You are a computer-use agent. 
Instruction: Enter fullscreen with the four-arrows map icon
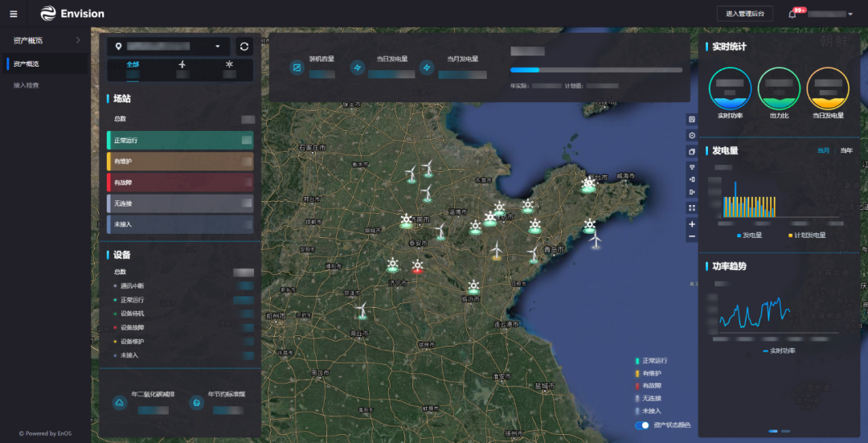[x=692, y=208]
